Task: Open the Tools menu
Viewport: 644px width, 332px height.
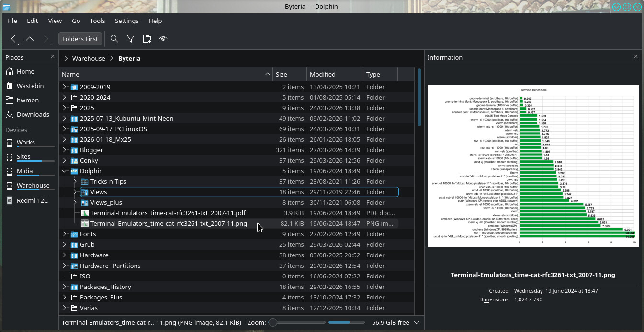Action: point(97,21)
